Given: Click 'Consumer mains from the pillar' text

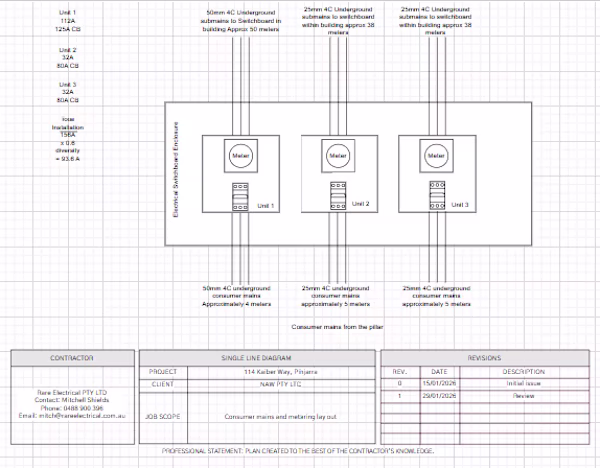Looking at the screenshot, I should point(337,327).
